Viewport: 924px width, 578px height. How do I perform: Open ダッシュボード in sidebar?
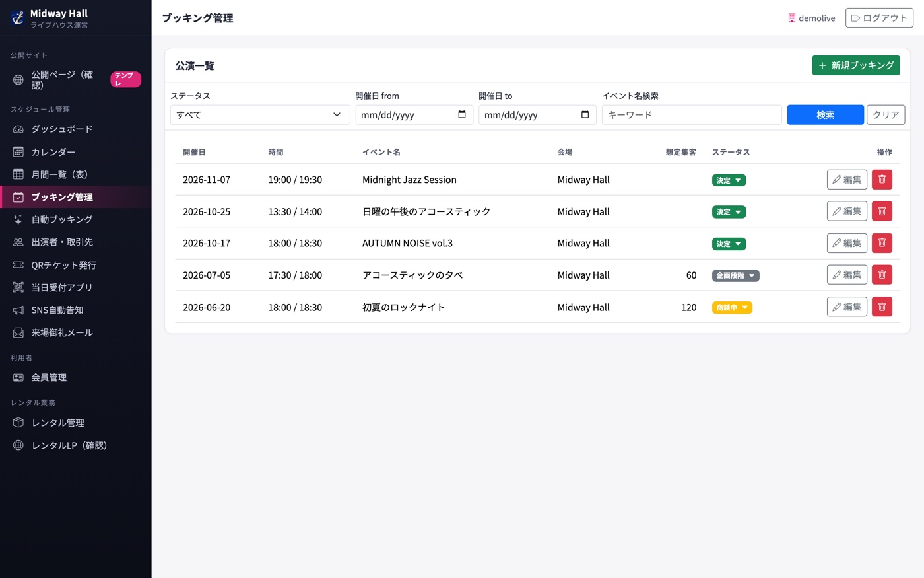76,129
